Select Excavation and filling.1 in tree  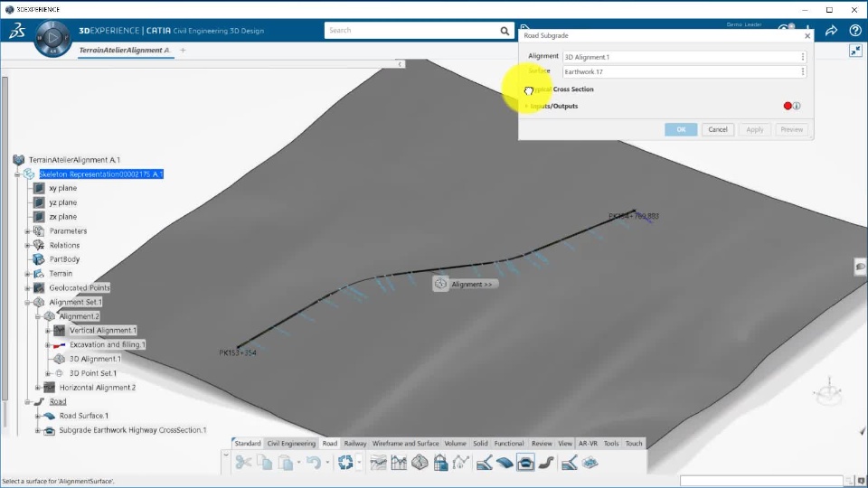(x=108, y=344)
